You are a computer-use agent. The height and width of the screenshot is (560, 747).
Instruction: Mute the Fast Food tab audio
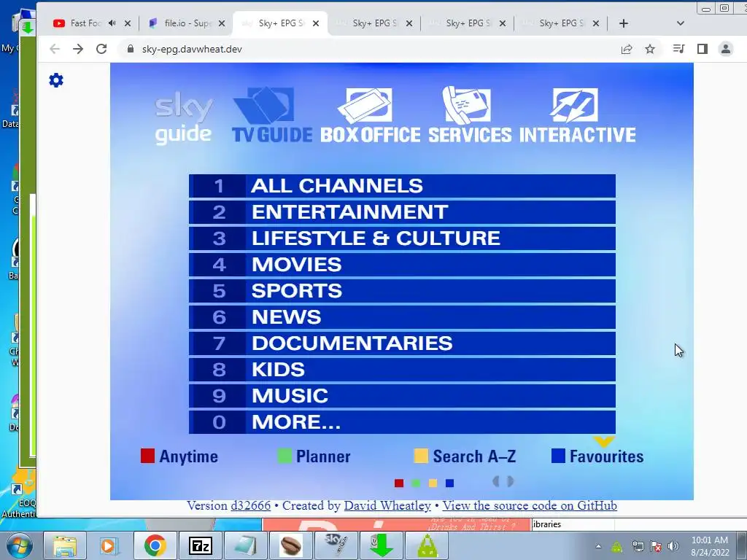(112, 23)
